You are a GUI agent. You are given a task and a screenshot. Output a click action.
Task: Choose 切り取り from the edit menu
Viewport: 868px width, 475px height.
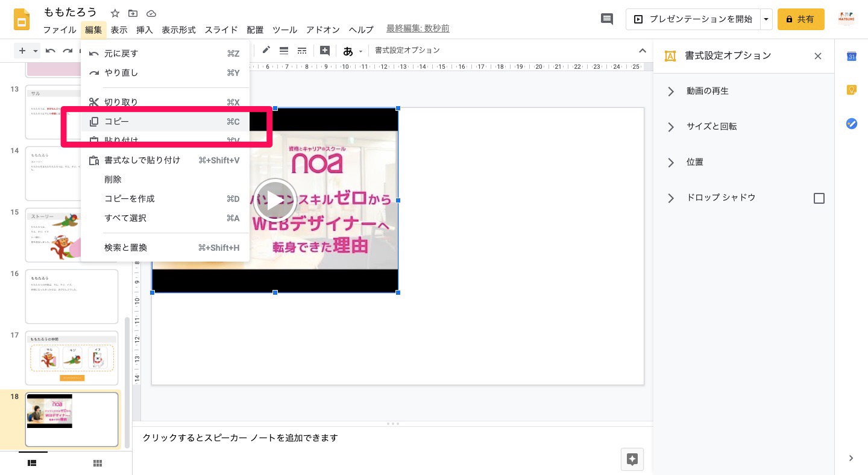(165, 102)
